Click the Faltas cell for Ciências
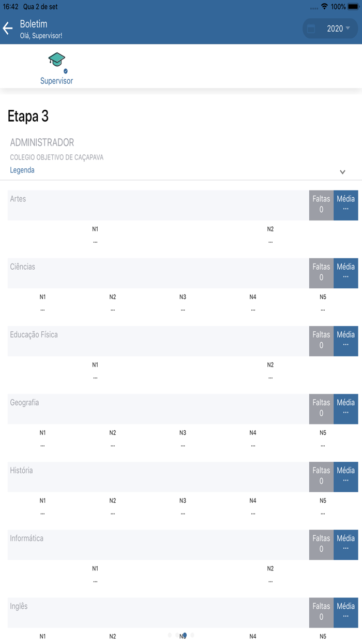The width and height of the screenshot is (362, 644). click(321, 273)
